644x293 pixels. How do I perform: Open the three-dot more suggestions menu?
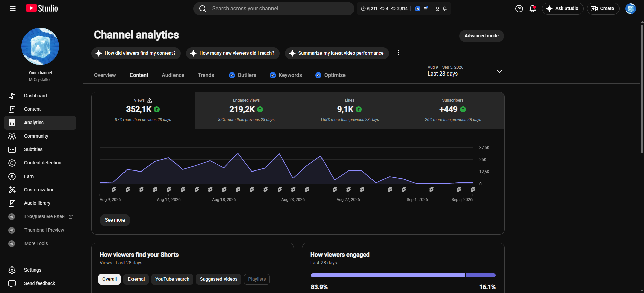[x=398, y=53]
